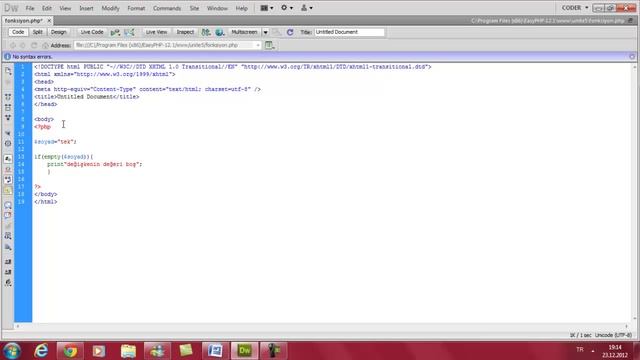
Task: Close the fonksiyon.php tab
Action: pyautogui.click(x=49, y=20)
